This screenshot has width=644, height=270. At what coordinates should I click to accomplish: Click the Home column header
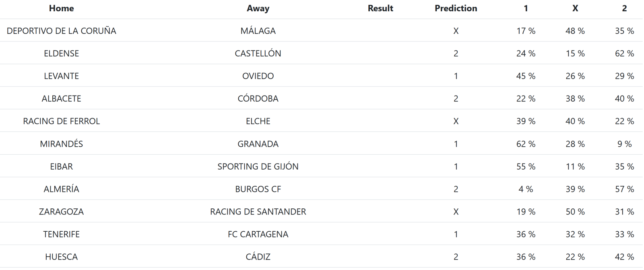click(61, 8)
